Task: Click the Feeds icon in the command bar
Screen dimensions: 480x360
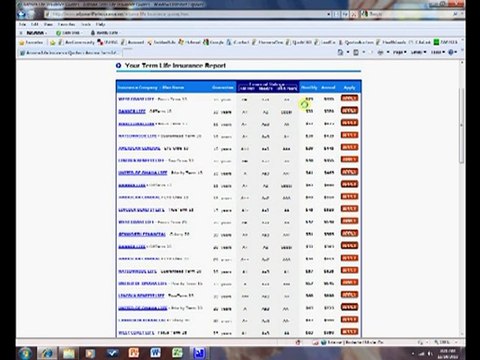Action: pos(356,52)
